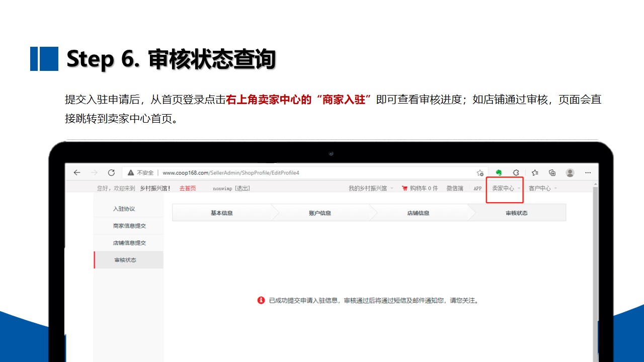Image resolution: width=644 pixels, height=362 pixels.
Task: Click the browser refresh icon
Action: [111, 172]
